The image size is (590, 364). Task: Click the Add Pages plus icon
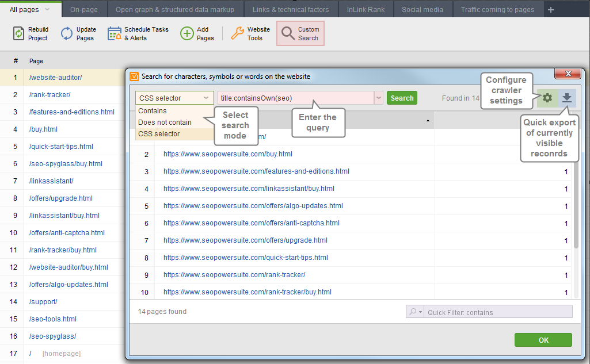coord(187,33)
